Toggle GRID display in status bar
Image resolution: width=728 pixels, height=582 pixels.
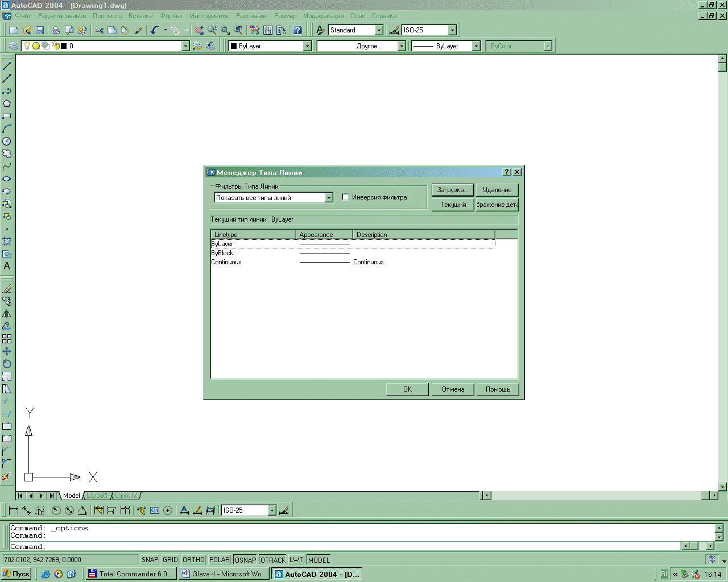170,560
